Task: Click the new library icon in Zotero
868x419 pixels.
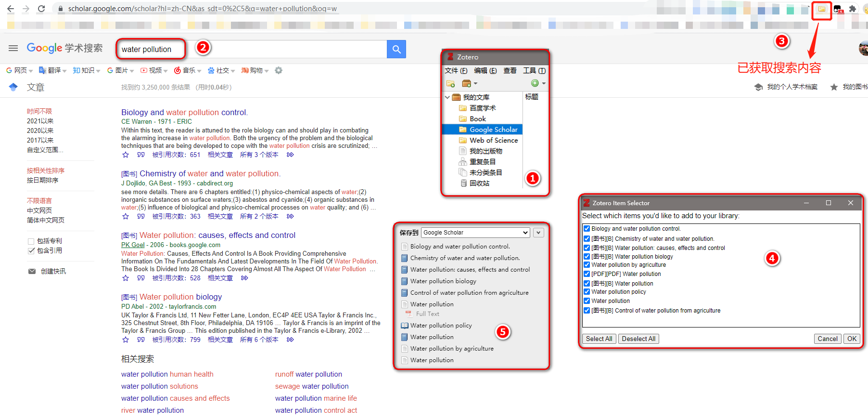Action: (x=466, y=83)
